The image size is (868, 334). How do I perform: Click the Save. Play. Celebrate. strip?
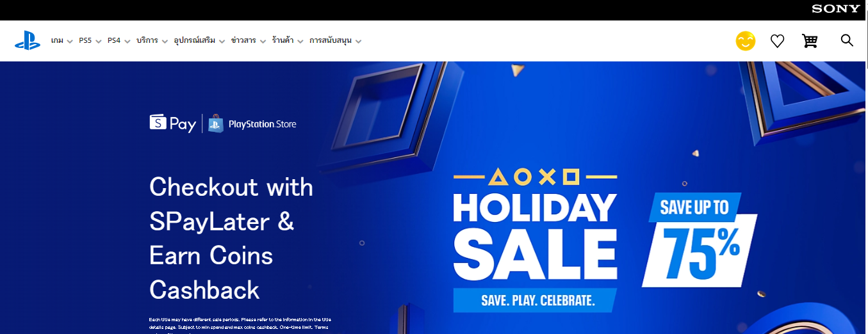click(x=535, y=300)
